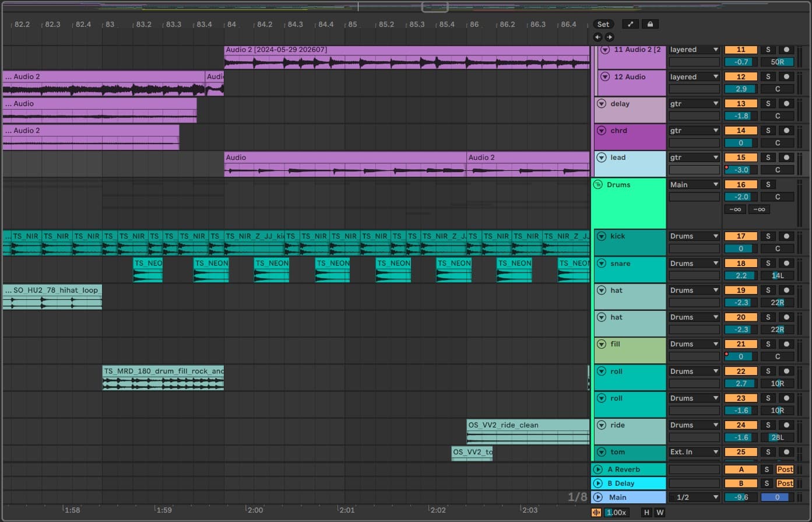
Task: Arm the chrd track record button
Action: click(x=786, y=130)
